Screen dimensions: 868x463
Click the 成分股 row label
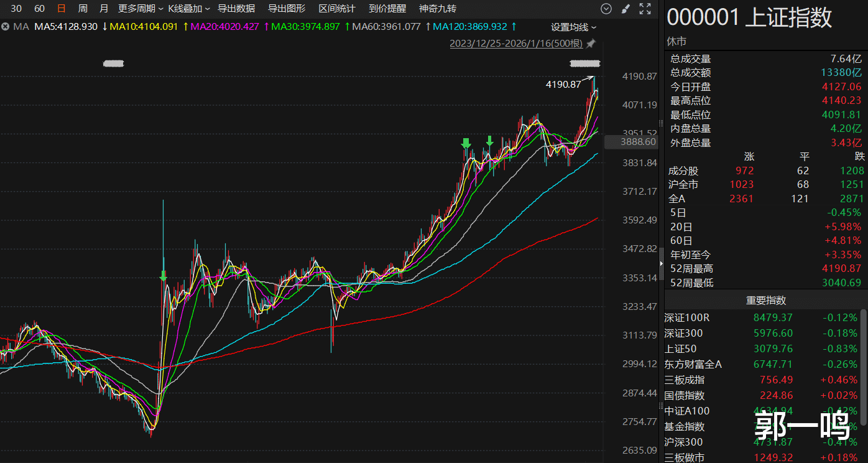click(x=683, y=171)
